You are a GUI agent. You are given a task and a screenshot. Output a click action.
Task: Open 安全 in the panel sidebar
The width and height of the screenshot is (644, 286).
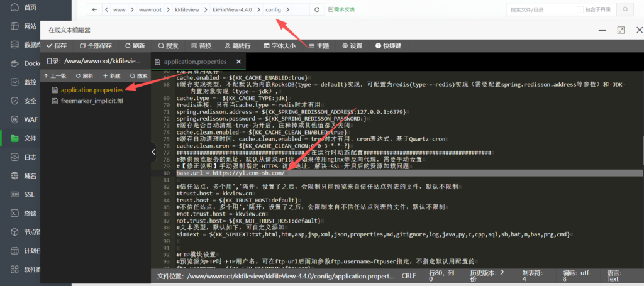(25, 101)
